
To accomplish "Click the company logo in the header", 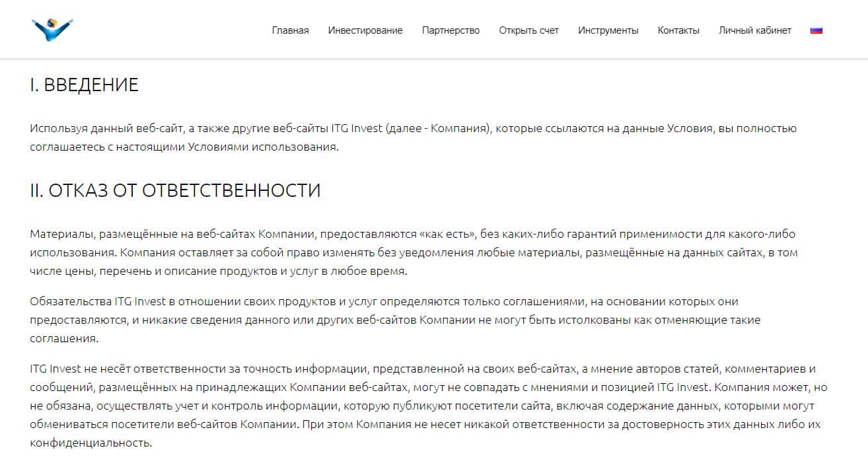I will click(x=53, y=30).
